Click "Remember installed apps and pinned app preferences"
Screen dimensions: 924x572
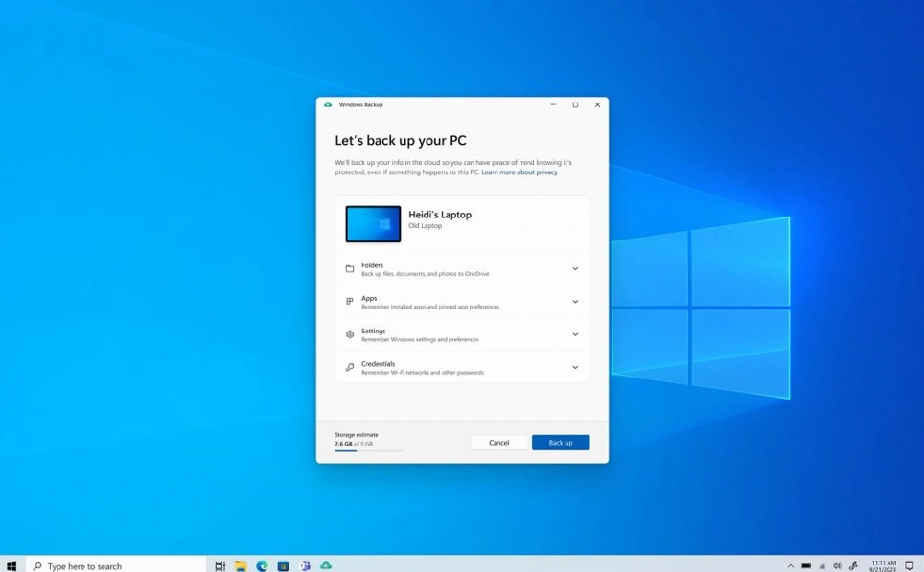(x=430, y=307)
